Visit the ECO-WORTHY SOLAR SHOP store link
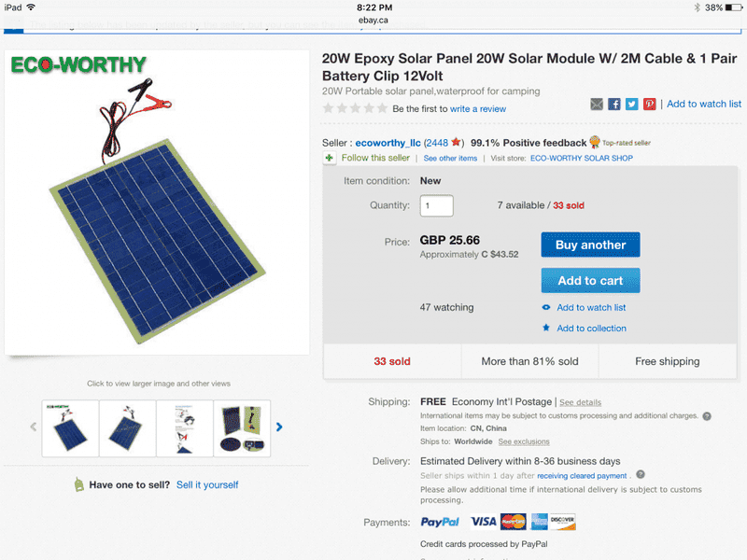 pyautogui.click(x=581, y=158)
